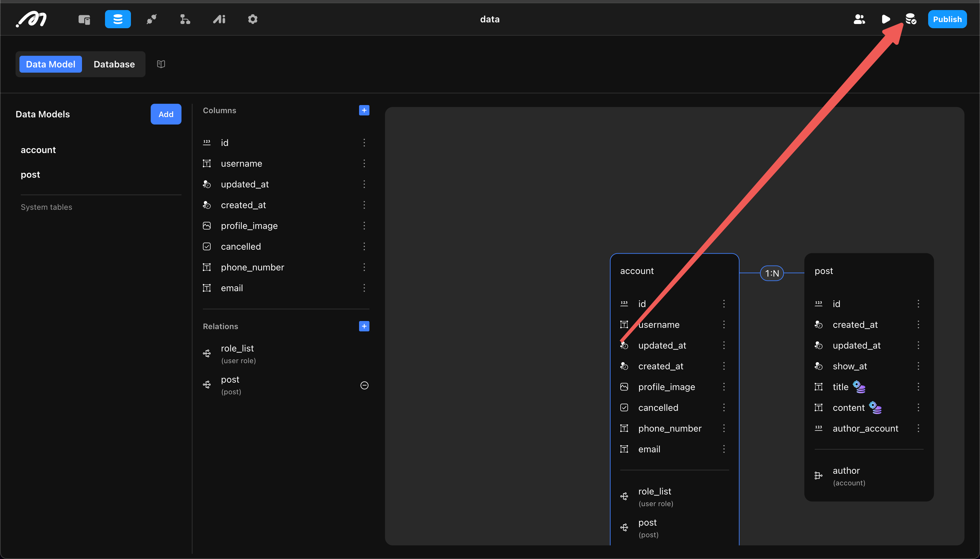
Task: Open options menu for updated_at column
Action: [364, 184]
